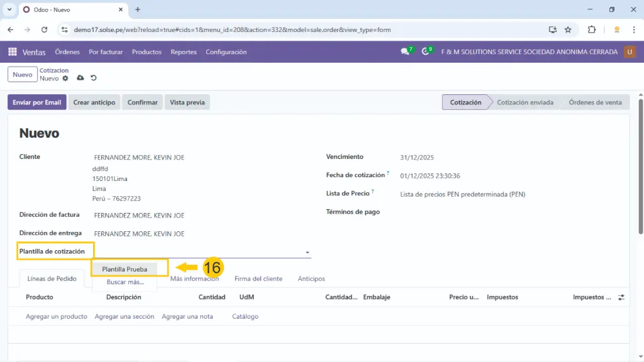The width and height of the screenshot is (644, 362).
Task: Bookmark this page with the star icon
Action: [568, 30]
